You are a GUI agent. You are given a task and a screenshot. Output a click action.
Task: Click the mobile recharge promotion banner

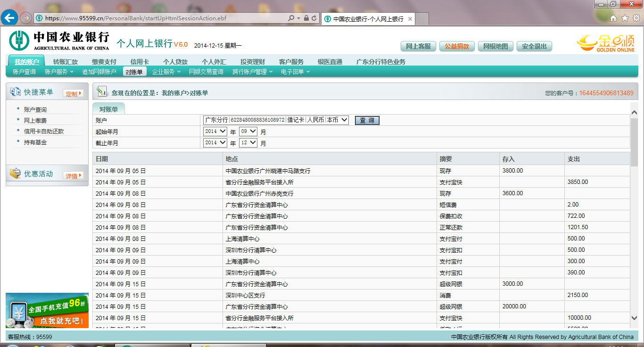47,310
